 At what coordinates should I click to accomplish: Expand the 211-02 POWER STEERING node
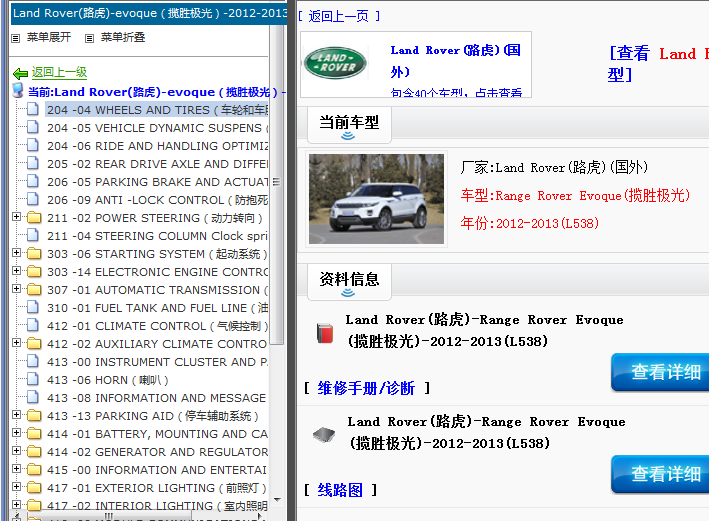pos(16,218)
